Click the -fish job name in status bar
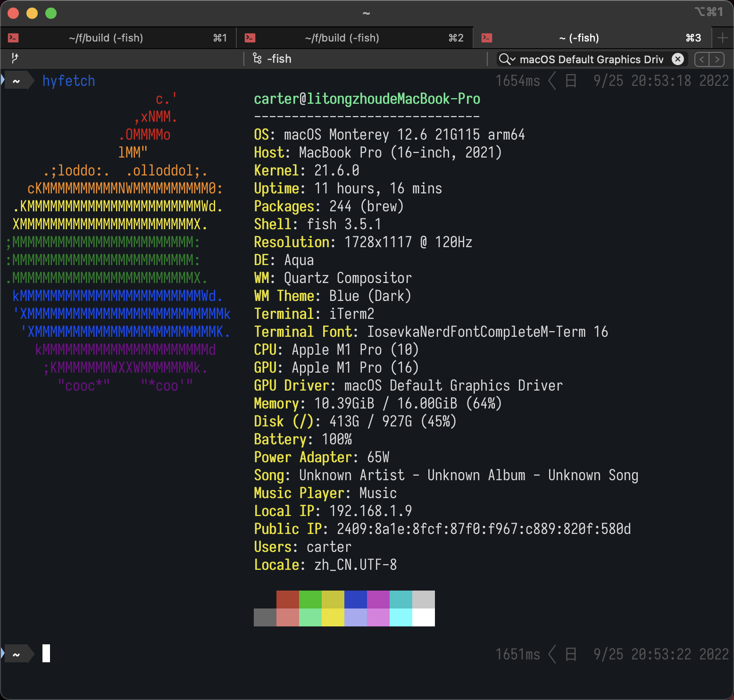 click(279, 58)
